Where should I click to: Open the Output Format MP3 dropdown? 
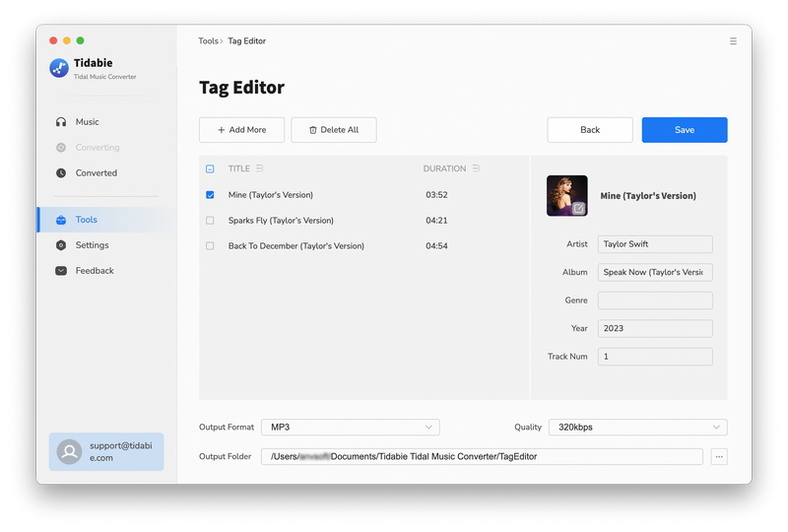pyautogui.click(x=351, y=427)
